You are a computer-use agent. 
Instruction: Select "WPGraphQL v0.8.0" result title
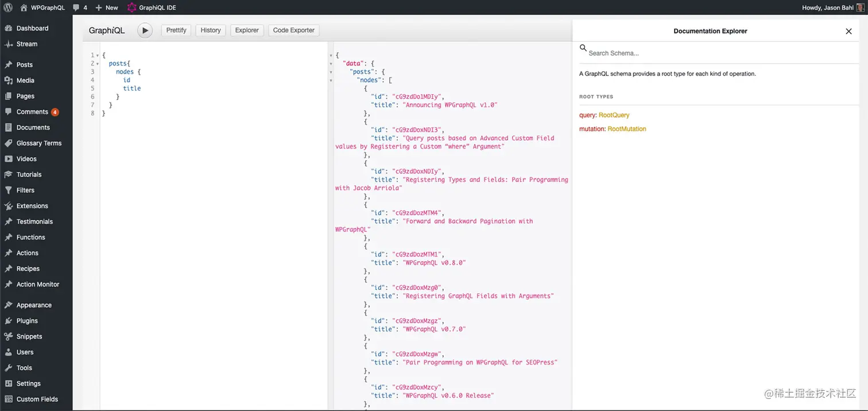(x=435, y=263)
